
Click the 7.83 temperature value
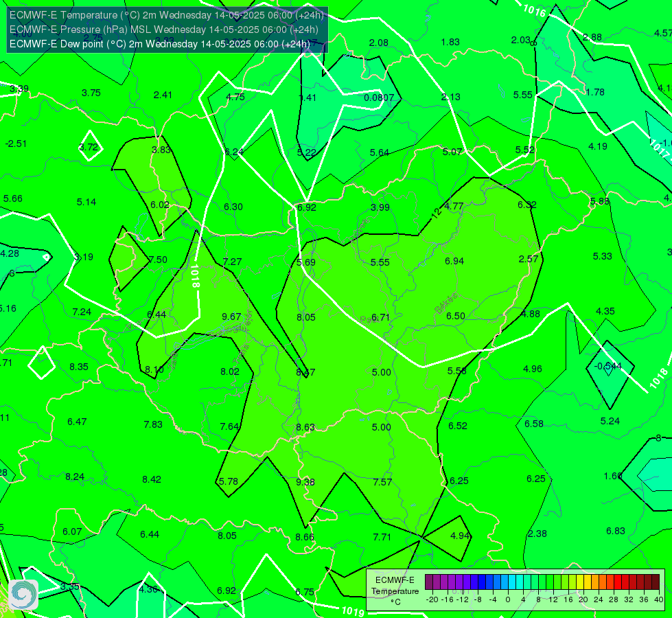153,424
